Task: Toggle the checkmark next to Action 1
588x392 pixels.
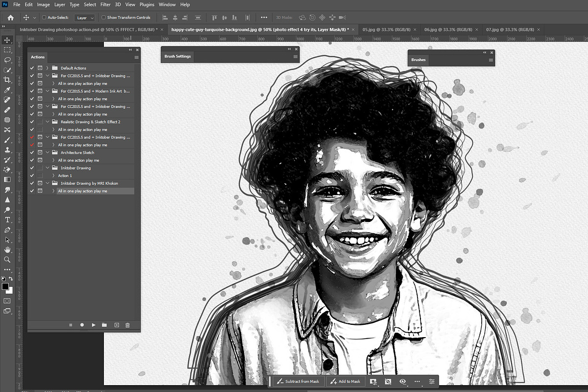Action: point(32,175)
